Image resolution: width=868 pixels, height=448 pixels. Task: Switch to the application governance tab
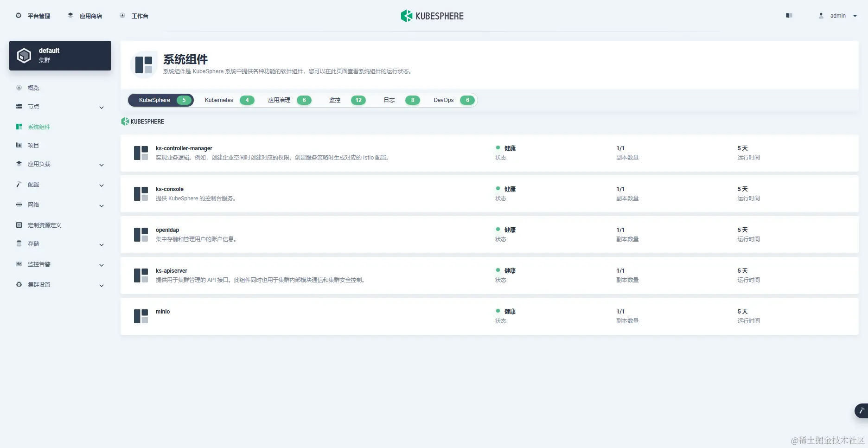289,100
